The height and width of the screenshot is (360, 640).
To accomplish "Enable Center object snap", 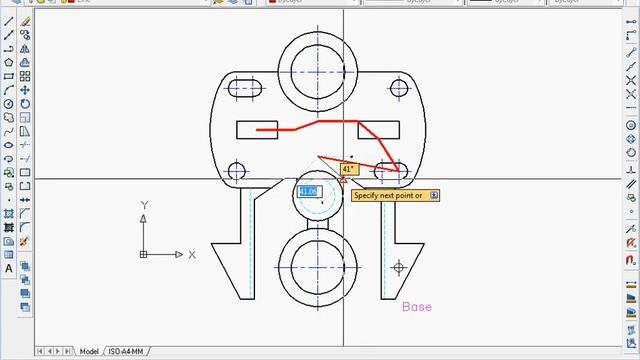I will [x=631, y=126].
